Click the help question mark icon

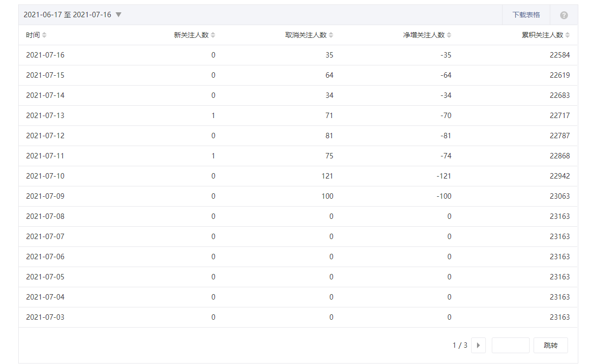pyautogui.click(x=564, y=15)
